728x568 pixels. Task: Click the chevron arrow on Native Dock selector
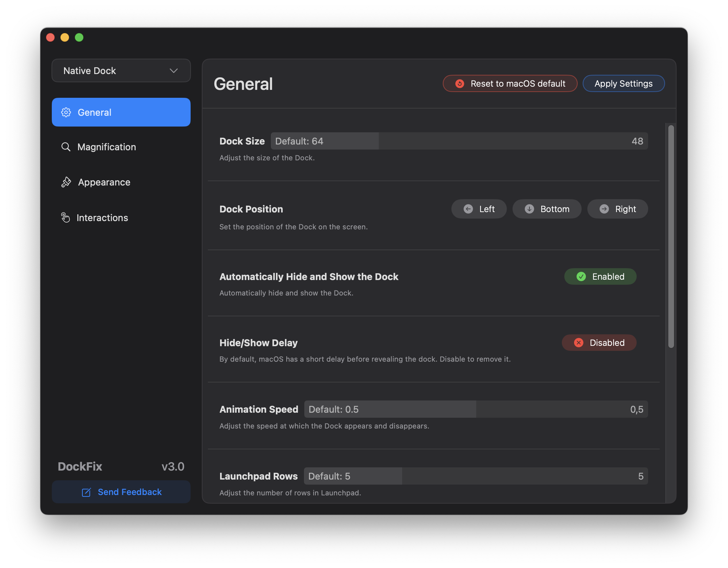click(174, 71)
